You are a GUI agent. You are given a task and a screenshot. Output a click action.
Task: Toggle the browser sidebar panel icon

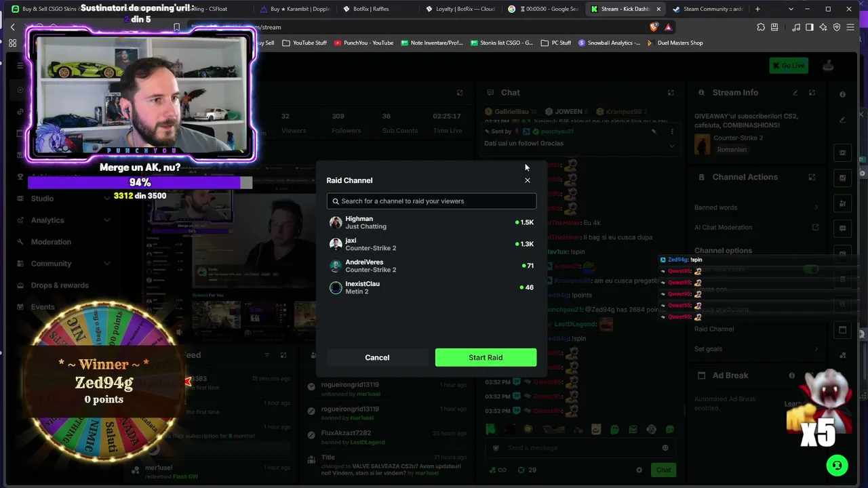click(x=809, y=27)
